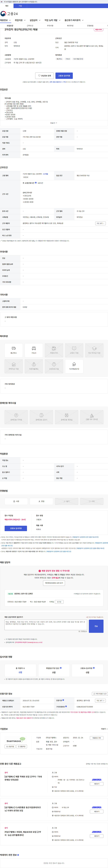Image resolution: width=108 pixels, height=868 pixels.
Task: Click the 장애인용 화장실 facility icon
Action: (66, 417)
